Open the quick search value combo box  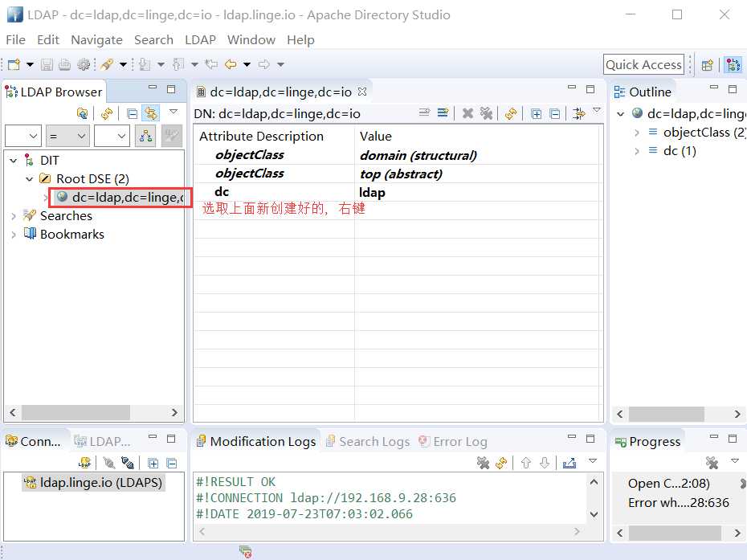112,137
